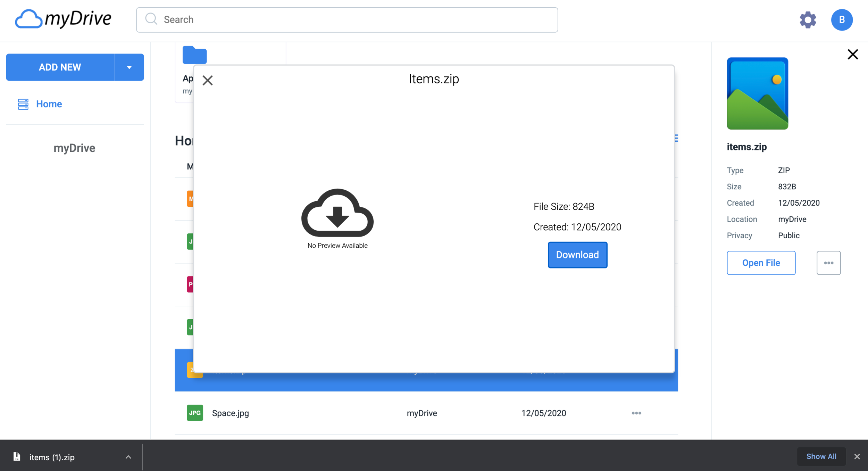Open the items.zip file

click(x=761, y=263)
